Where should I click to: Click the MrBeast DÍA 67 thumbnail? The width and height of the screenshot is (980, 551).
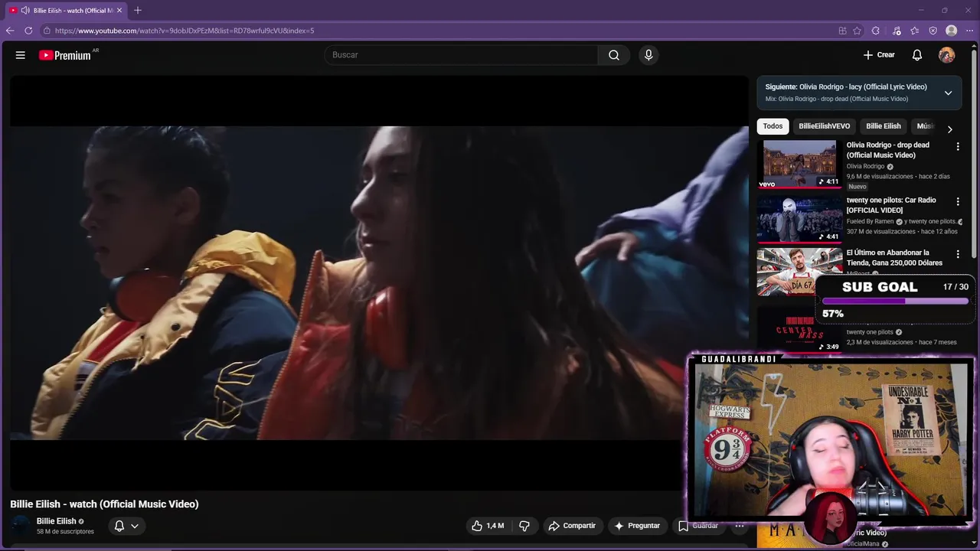click(799, 272)
